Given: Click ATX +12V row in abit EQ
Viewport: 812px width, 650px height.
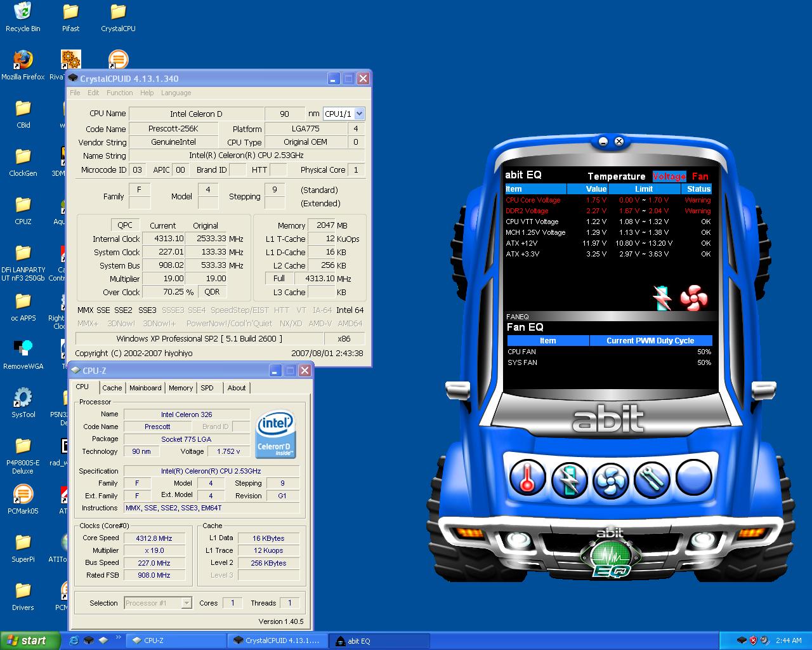Looking at the screenshot, I should (x=608, y=243).
